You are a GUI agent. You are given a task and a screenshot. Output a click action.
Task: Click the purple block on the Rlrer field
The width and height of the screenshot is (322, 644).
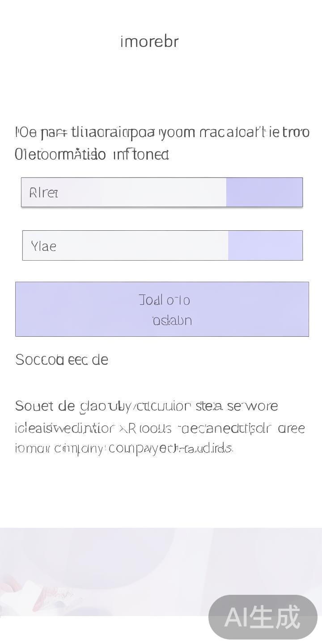pyautogui.click(x=264, y=192)
